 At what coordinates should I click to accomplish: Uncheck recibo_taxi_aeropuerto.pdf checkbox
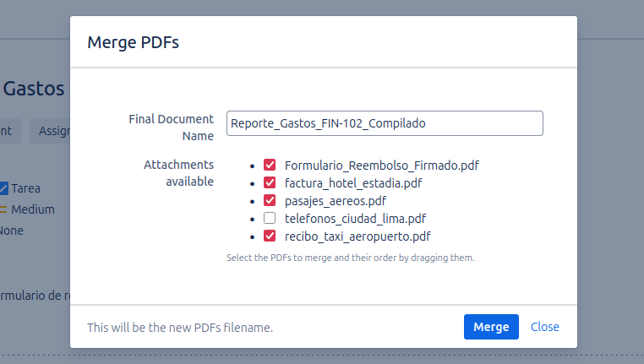(x=270, y=236)
